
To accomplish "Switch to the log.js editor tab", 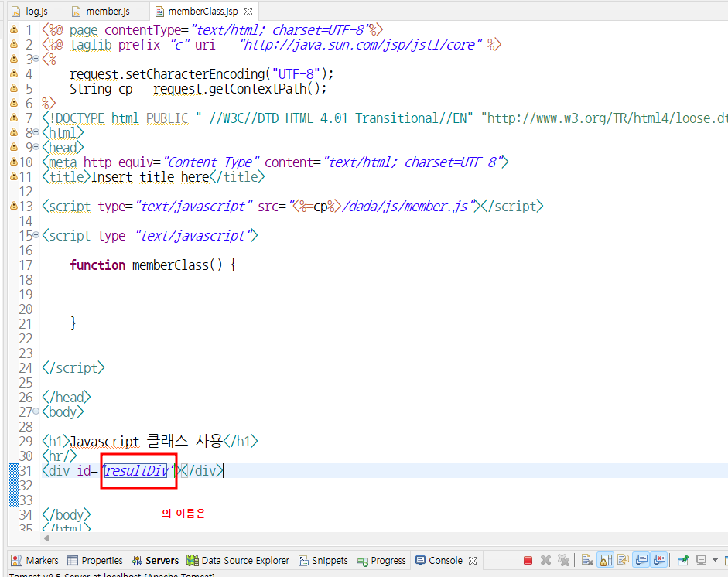I will point(29,11).
